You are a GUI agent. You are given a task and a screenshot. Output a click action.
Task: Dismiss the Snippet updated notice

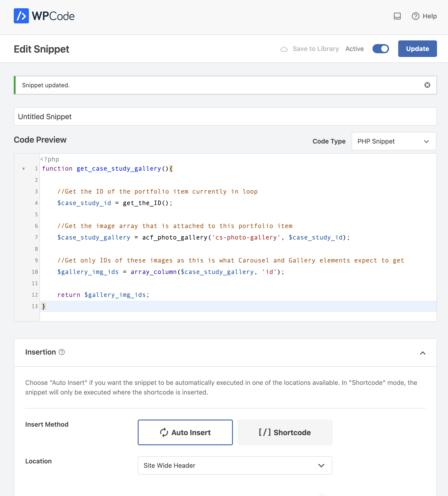427,85
